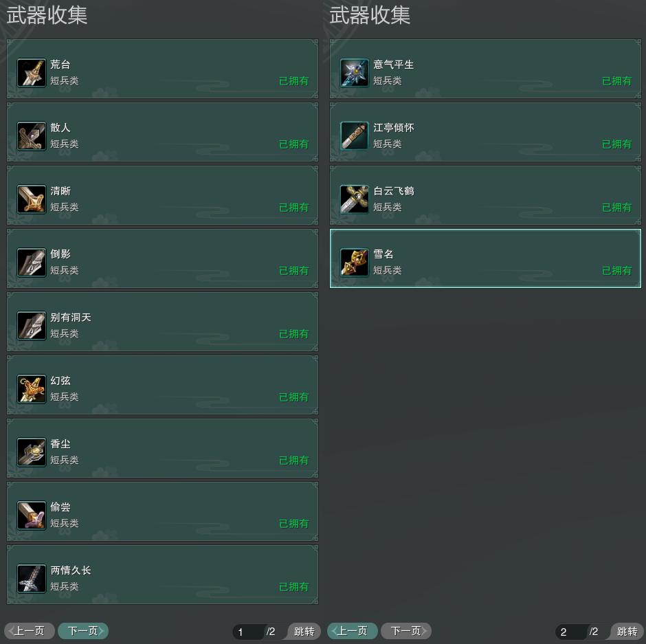Select the 雪名 weapon icon
Viewport: 646px width, 644px height.
coord(355,262)
